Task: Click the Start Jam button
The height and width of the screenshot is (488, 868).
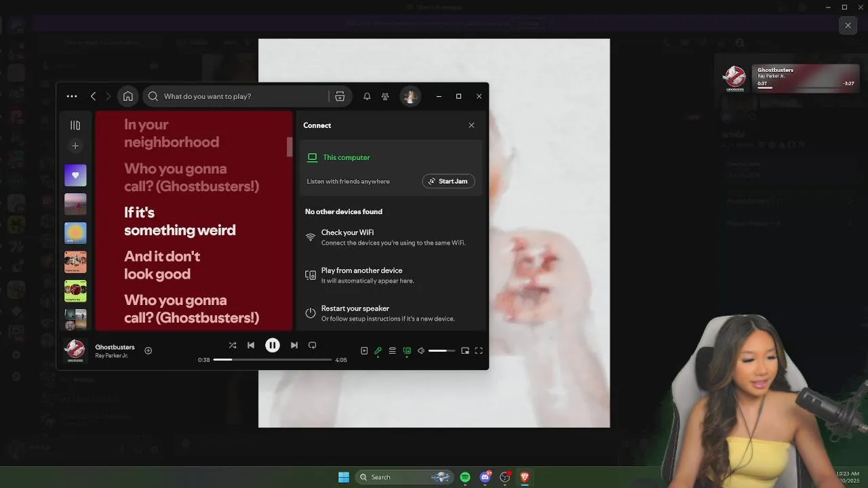Action: (x=448, y=181)
